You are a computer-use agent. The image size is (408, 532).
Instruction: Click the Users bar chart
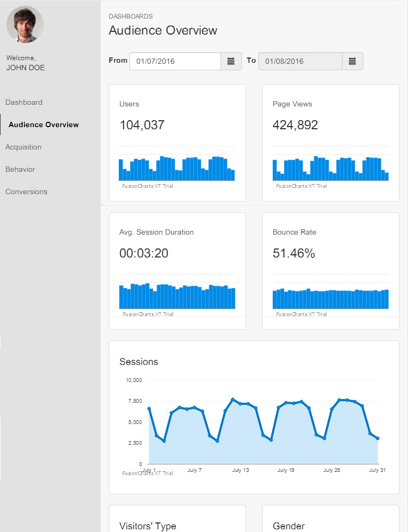point(177,169)
